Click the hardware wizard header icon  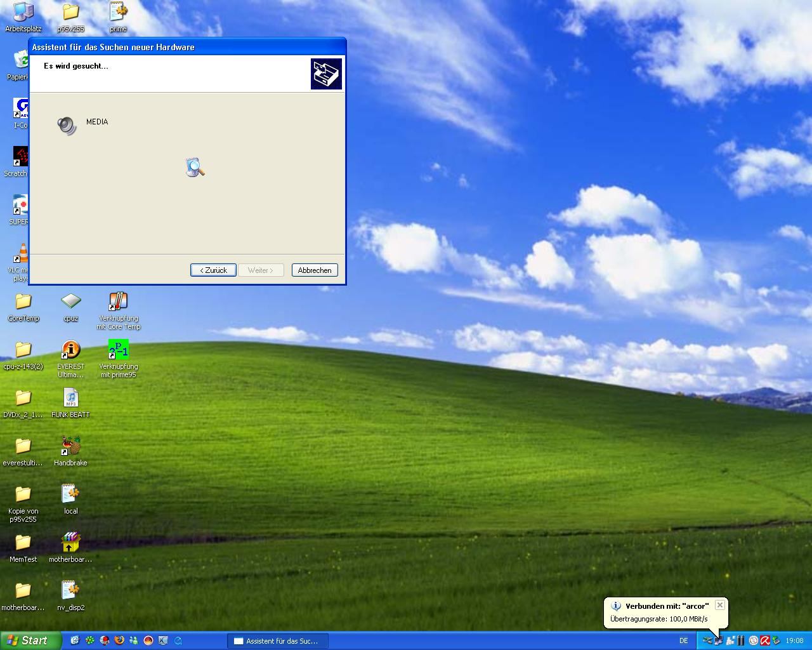pos(326,74)
